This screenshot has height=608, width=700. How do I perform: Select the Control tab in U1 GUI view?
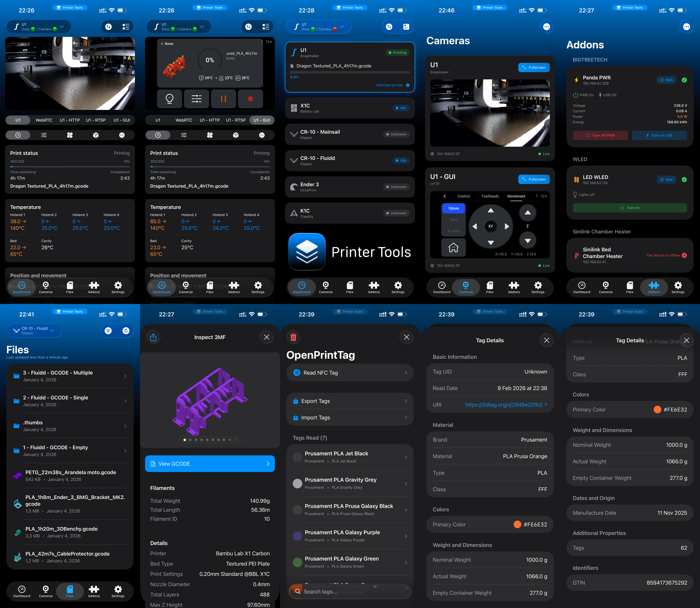click(x=464, y=196)
